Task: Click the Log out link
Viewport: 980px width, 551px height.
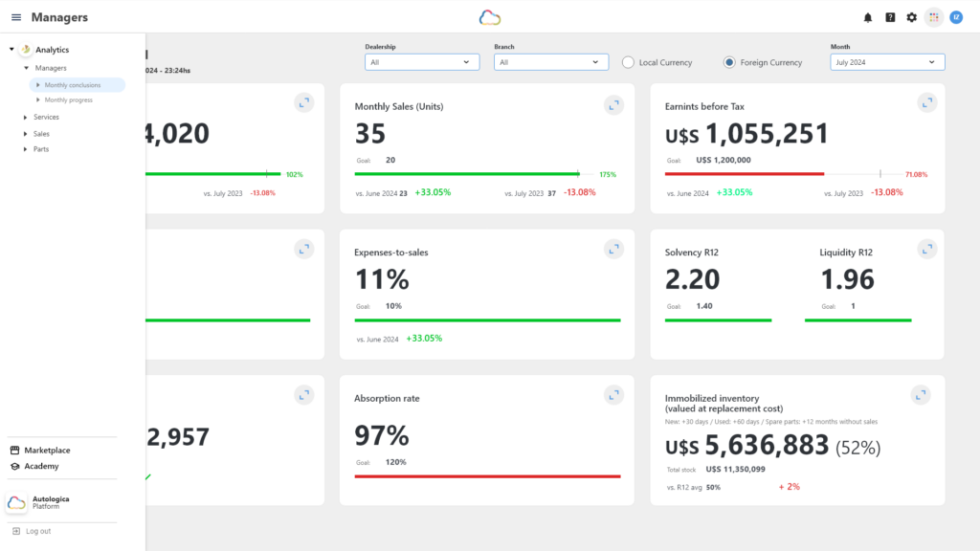Action: [38, 531]
